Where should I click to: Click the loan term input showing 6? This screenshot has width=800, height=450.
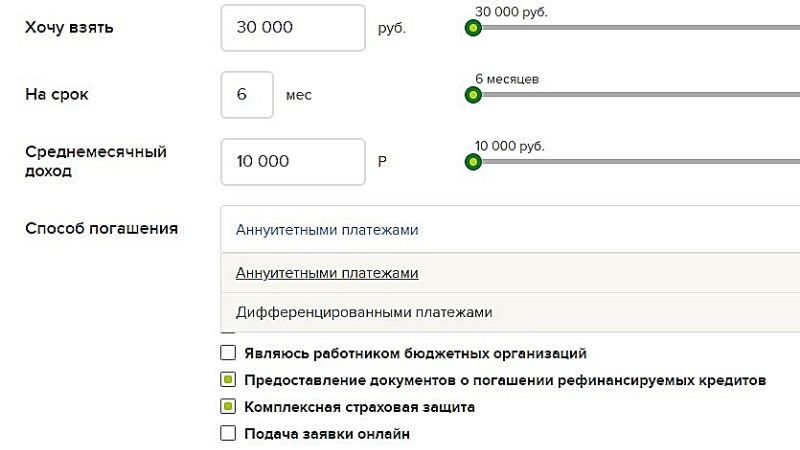coord(247,95)
